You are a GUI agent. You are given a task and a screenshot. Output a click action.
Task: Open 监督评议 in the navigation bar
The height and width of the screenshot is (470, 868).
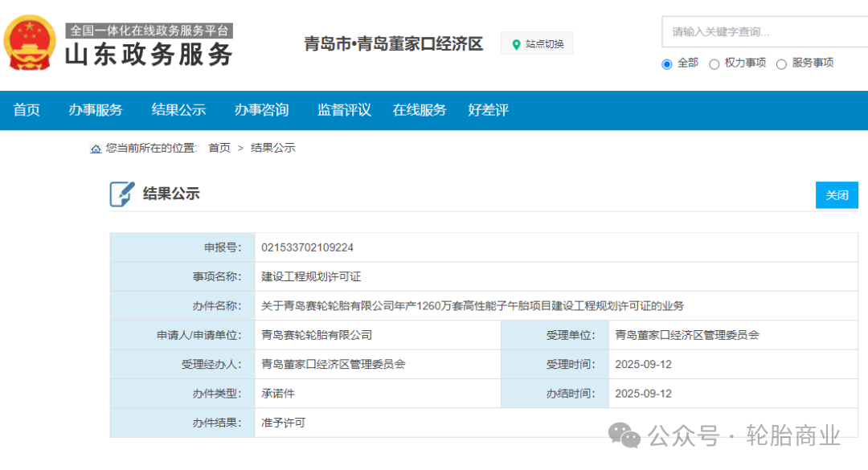tap(344, 110)
